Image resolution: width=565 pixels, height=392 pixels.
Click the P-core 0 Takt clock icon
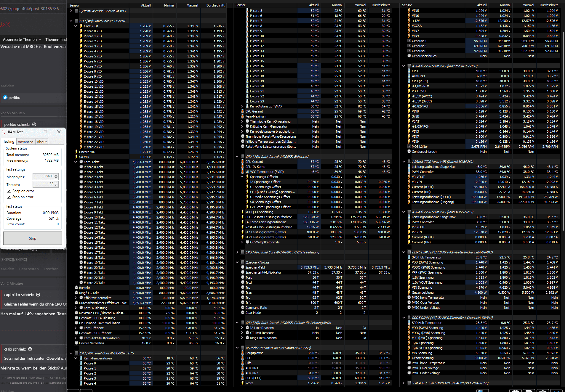tap(81, 167)
